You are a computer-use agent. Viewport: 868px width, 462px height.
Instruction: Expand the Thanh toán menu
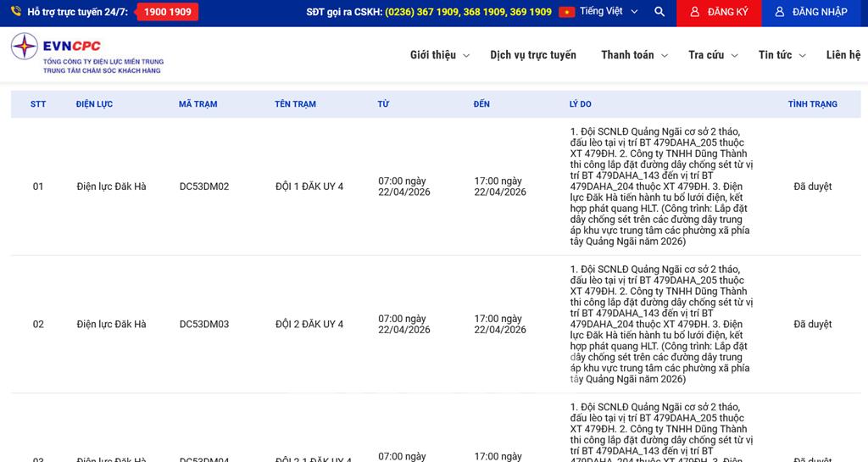[634, 55]
